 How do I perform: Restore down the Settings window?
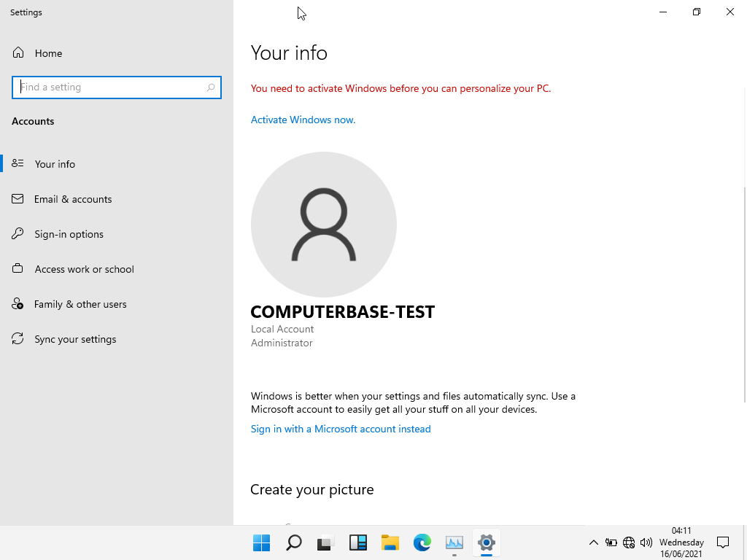point(697,12)
